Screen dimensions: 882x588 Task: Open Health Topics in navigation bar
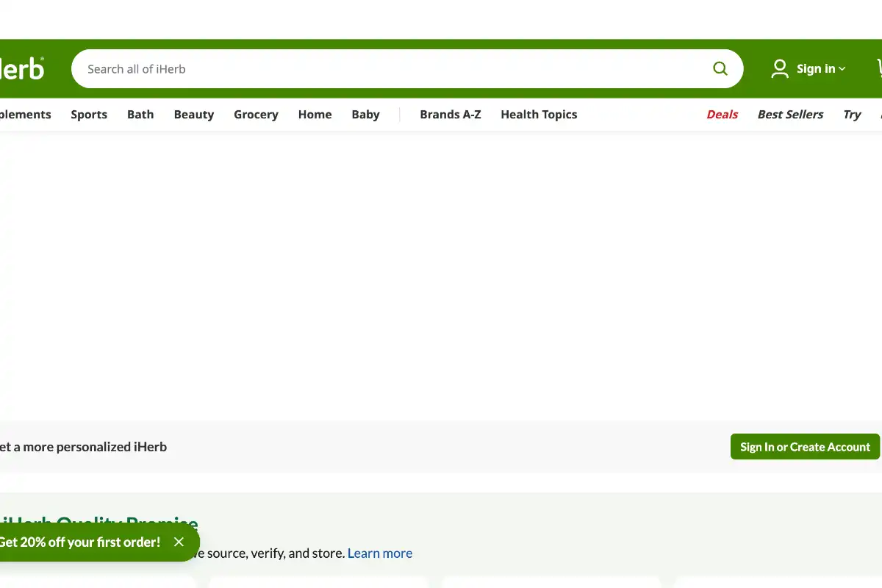pyautogui.click(x=539, y=115)
